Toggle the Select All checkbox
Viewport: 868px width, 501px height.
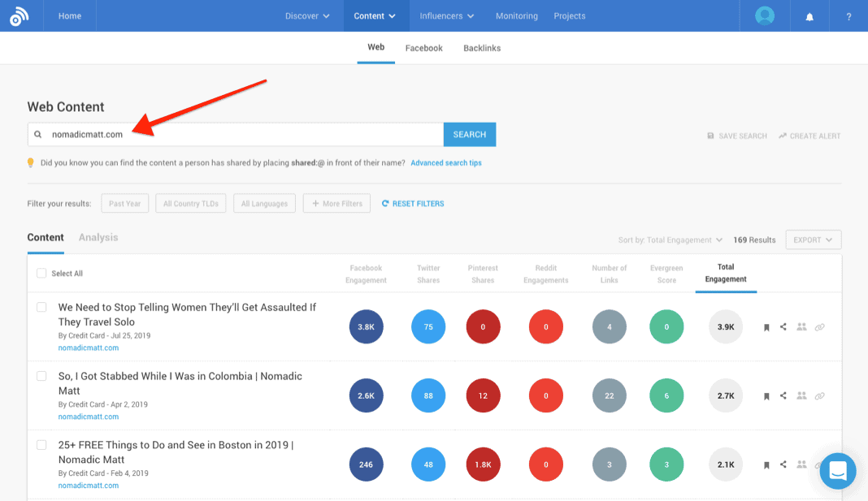click(41, 273)
